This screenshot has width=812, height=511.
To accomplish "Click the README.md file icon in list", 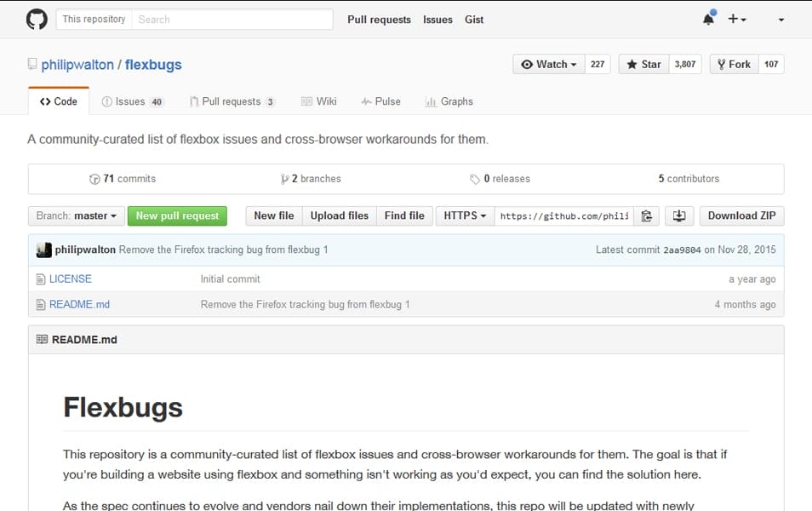I will point(40,305).
